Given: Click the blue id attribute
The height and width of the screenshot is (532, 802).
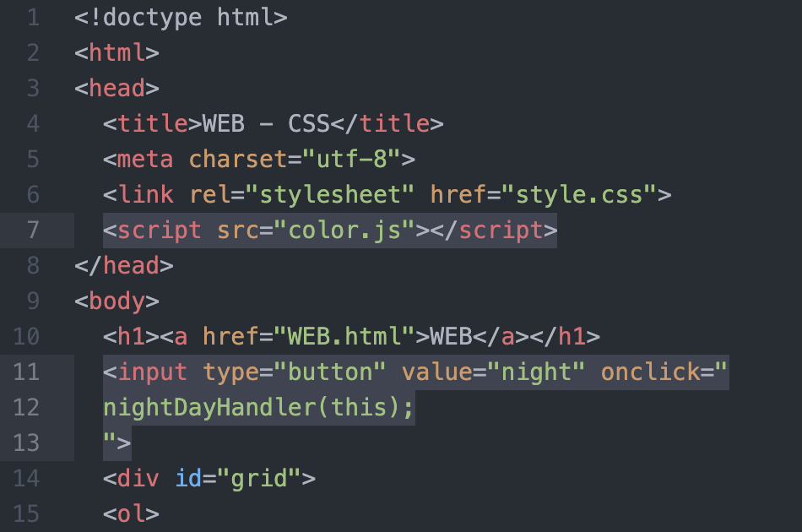Looking at the screenshot, I should coord(188,479).
